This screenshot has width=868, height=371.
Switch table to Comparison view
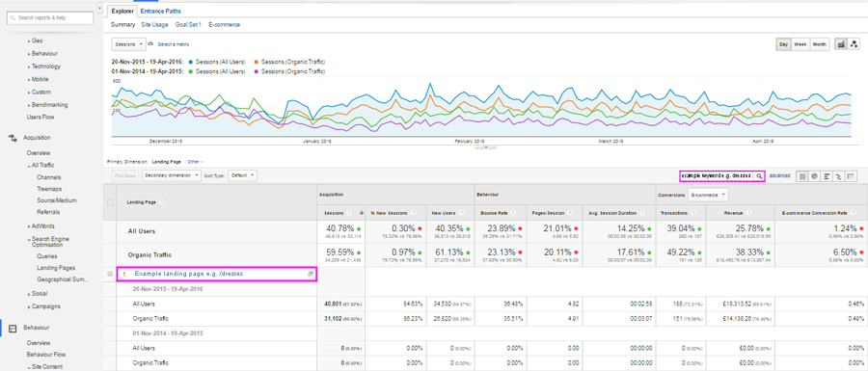[839, 175]
